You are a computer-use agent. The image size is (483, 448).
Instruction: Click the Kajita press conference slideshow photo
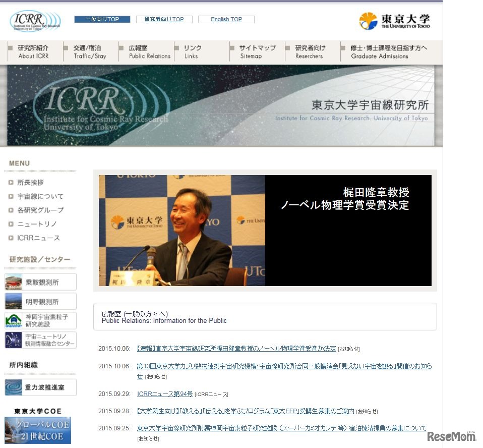coord(182,230)
